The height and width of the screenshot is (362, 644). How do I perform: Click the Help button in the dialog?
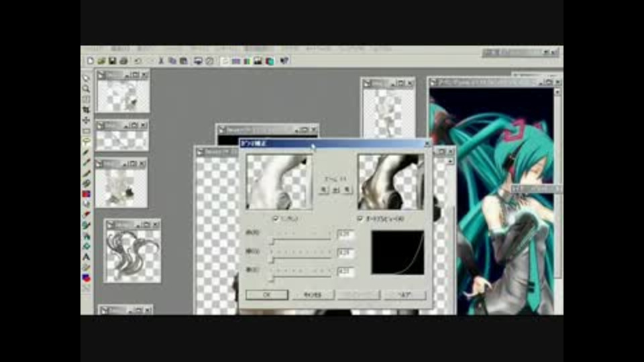pos(405,295)
